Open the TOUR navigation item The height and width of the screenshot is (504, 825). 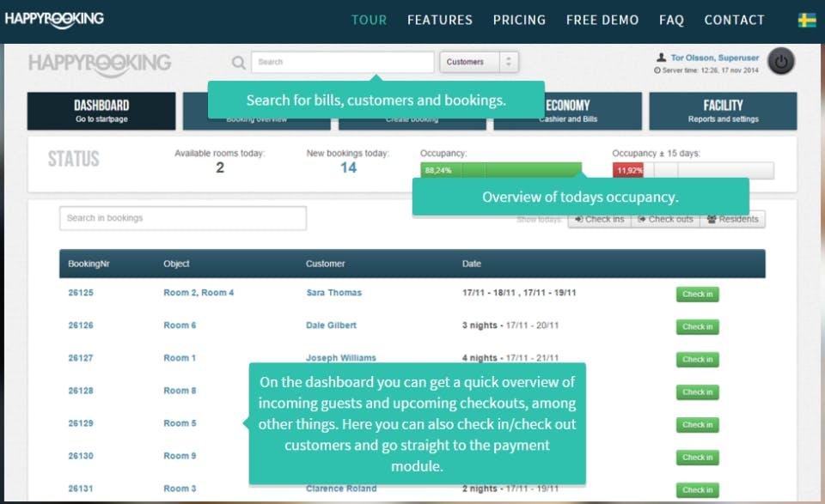point(369,20)
